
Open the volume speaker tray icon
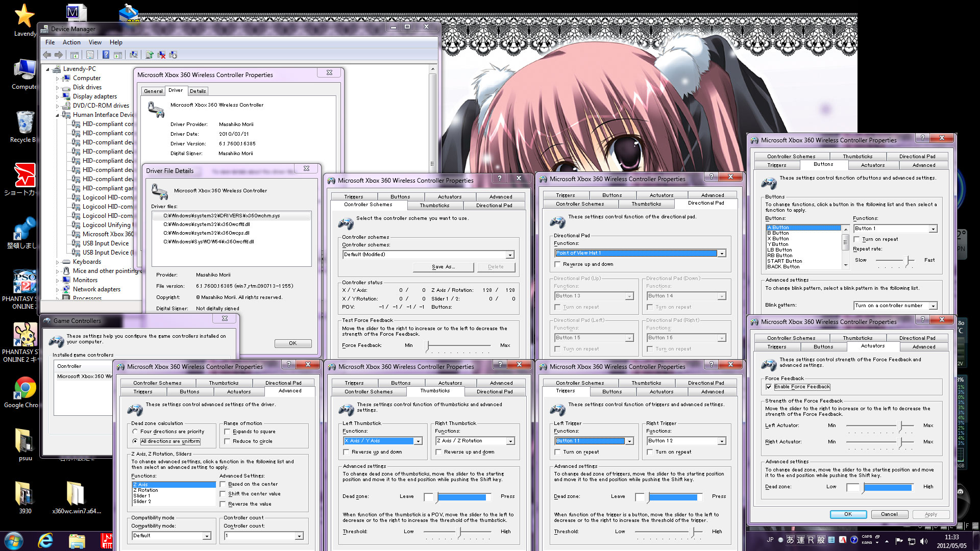pos(923,541)
